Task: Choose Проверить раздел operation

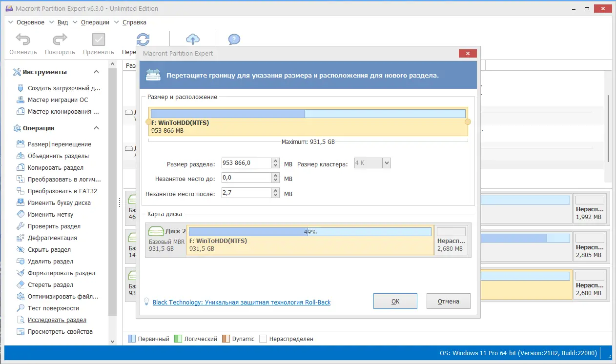Action: [x=48, y=226]
